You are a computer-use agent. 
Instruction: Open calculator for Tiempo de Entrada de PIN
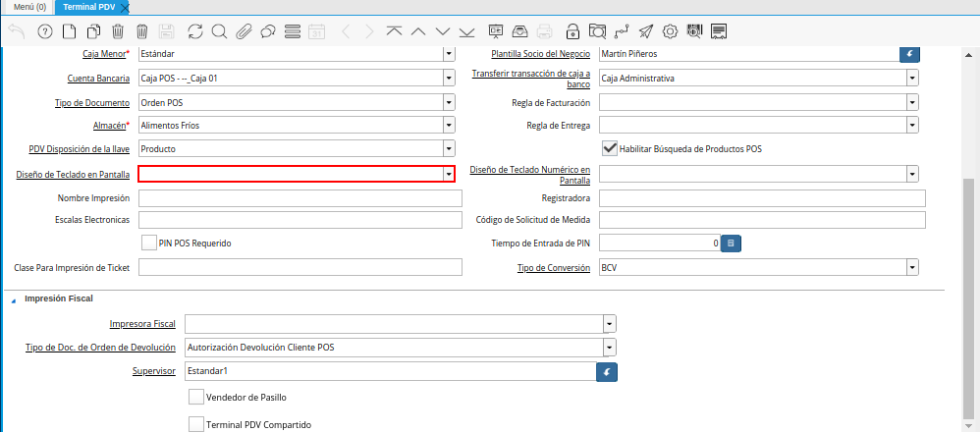click(732, 244)
